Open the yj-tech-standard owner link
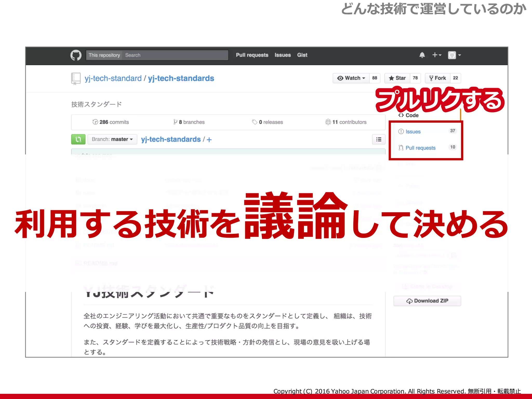Viewport: 532px width, 399px height. tap(113, 78)
